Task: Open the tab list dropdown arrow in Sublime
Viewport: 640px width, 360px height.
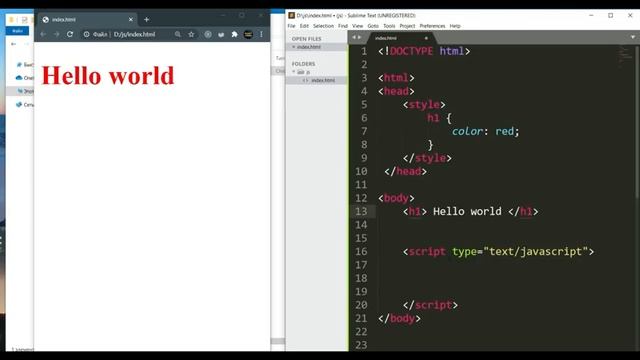Action: [x=633, y=37]
